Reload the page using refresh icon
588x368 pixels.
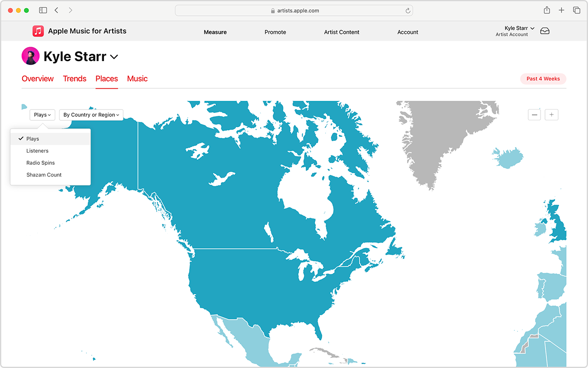click(408, 11)
